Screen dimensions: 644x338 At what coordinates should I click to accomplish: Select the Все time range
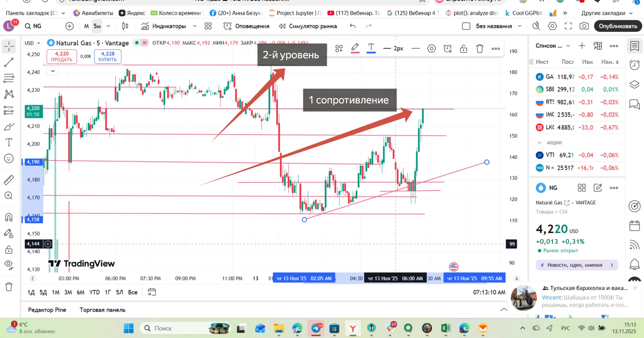coord(133,292)
